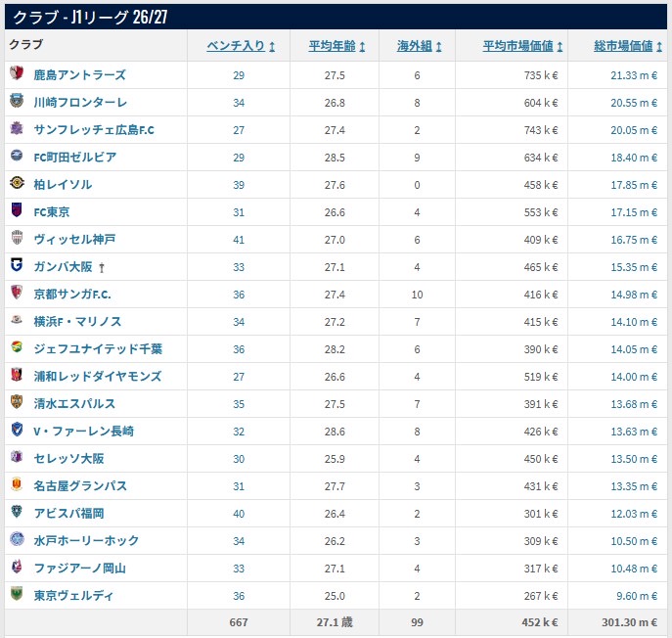Click 鹿島アントラーズ squad size 29
The image size is (672, 638).
coord(239,76)
